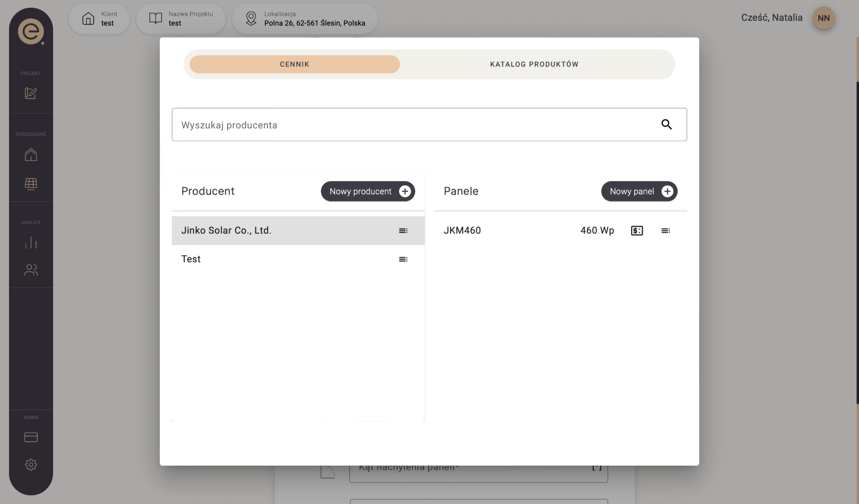
Task: Click the Polna 26 address text
Action: (314, 23)
